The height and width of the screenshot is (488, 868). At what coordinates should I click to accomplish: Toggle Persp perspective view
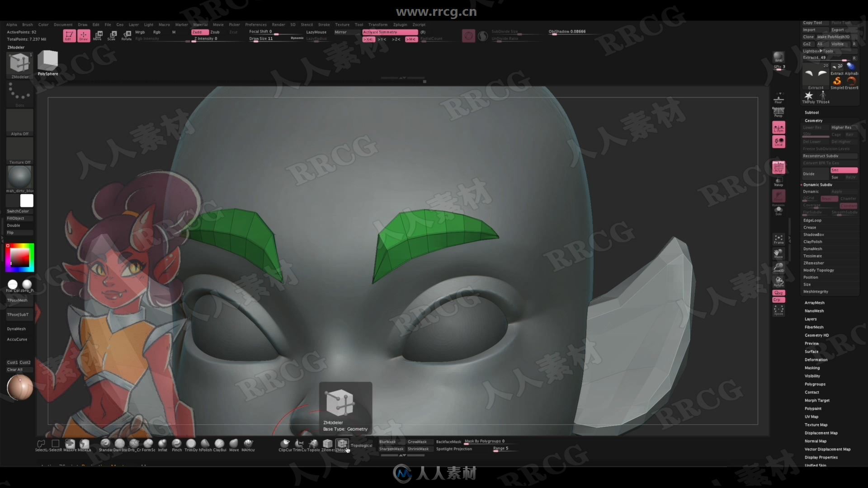point(778,112)
